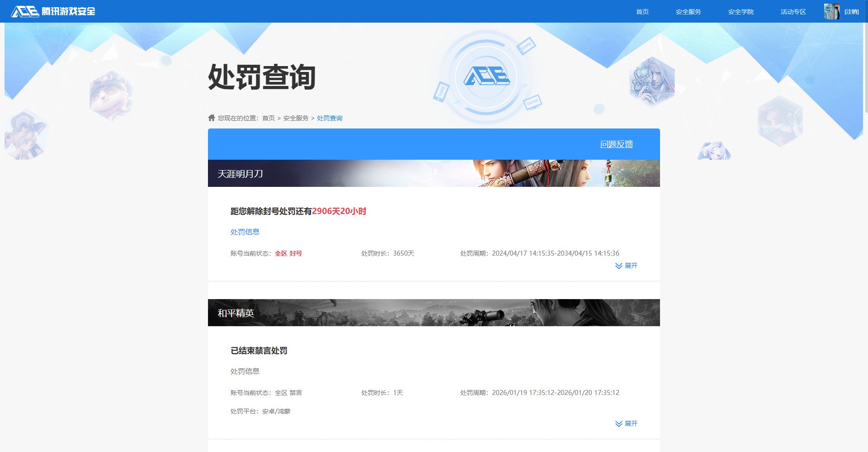Click the 2026/01/19 punishment period text
868x452 pixels.
[540, 393]
